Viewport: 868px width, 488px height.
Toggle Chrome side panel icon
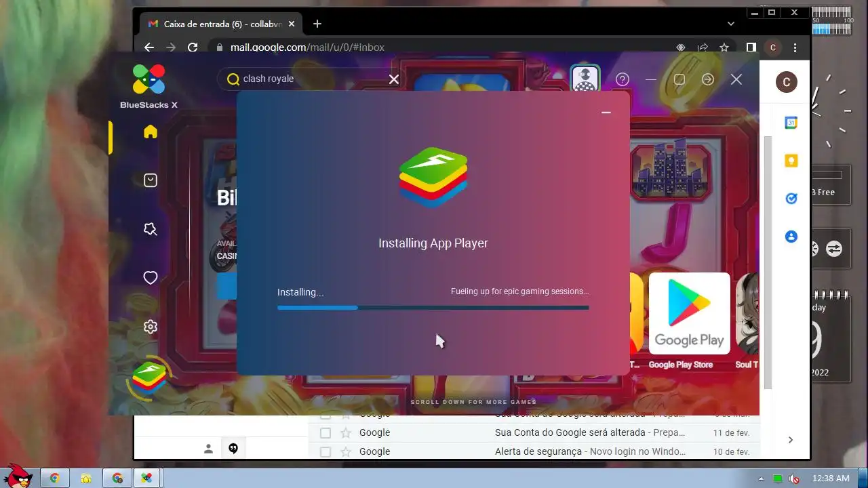click(x=751, y=47)
